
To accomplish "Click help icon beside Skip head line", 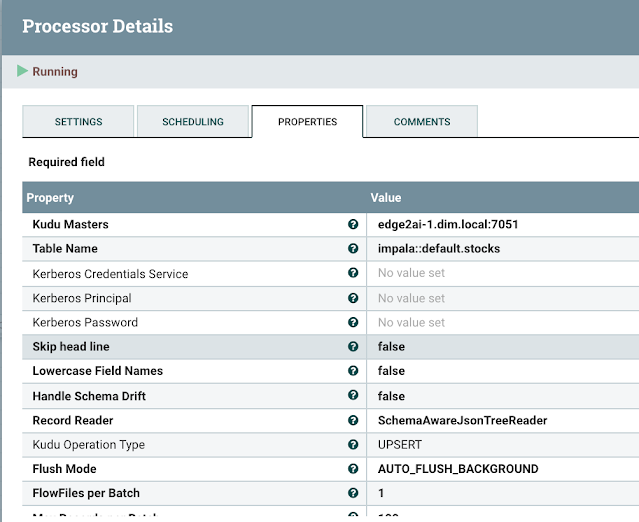I will click(x=353, y=347).
